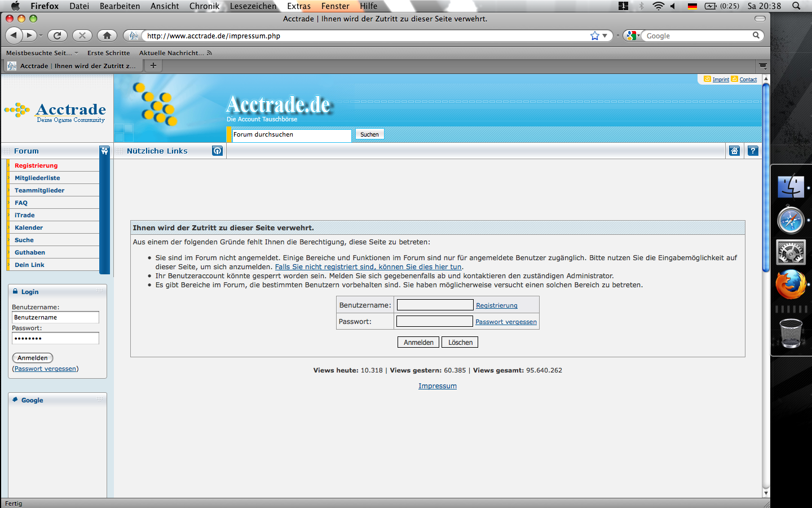Reload the page with the refresh button

point(57,36)
